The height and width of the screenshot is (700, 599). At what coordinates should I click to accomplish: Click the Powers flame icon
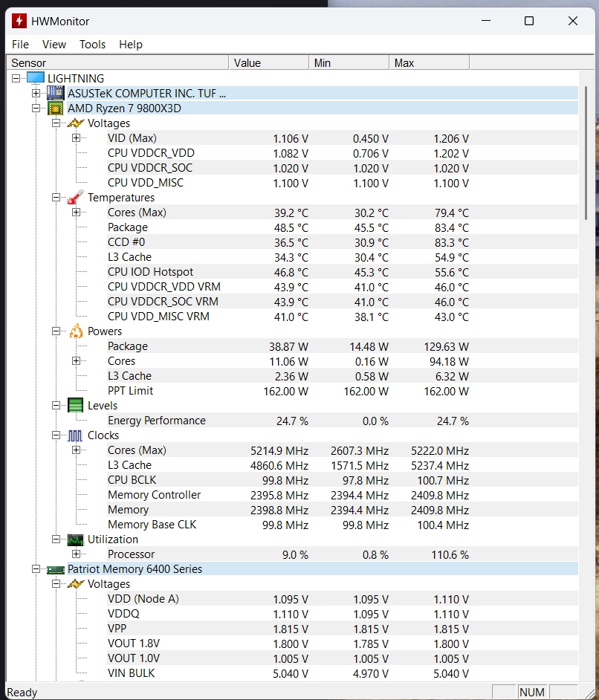[x=75, y=331]
